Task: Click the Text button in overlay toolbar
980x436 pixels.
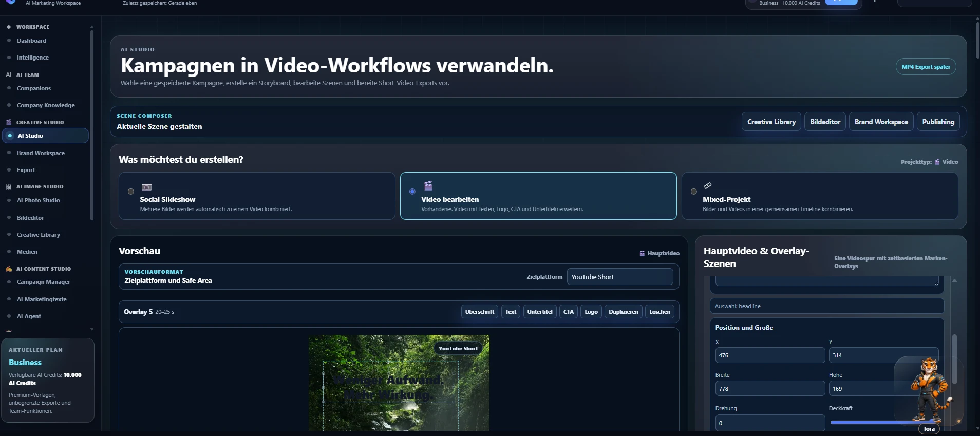Action: [x=511, y=312]
